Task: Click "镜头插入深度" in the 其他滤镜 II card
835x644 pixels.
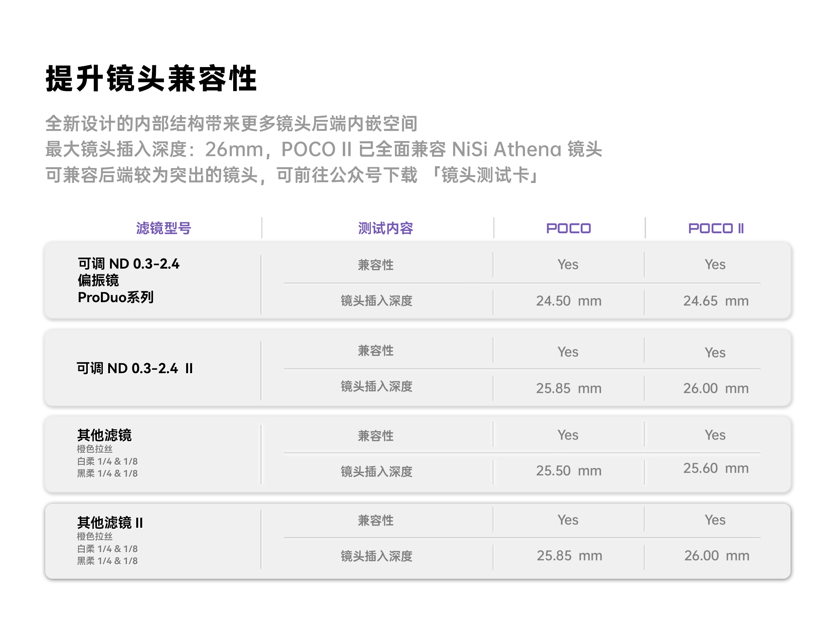Action: (x=377, y=556)
